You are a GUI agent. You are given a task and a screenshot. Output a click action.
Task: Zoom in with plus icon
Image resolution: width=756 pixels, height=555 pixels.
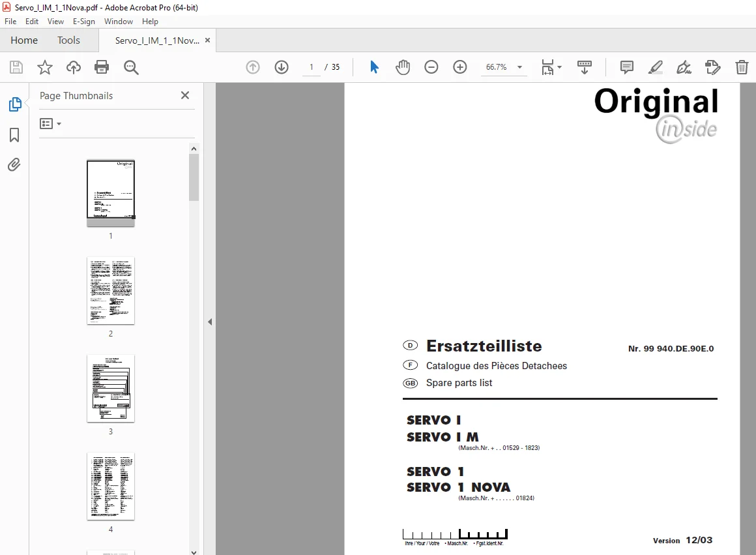click(x=460, y=67)
